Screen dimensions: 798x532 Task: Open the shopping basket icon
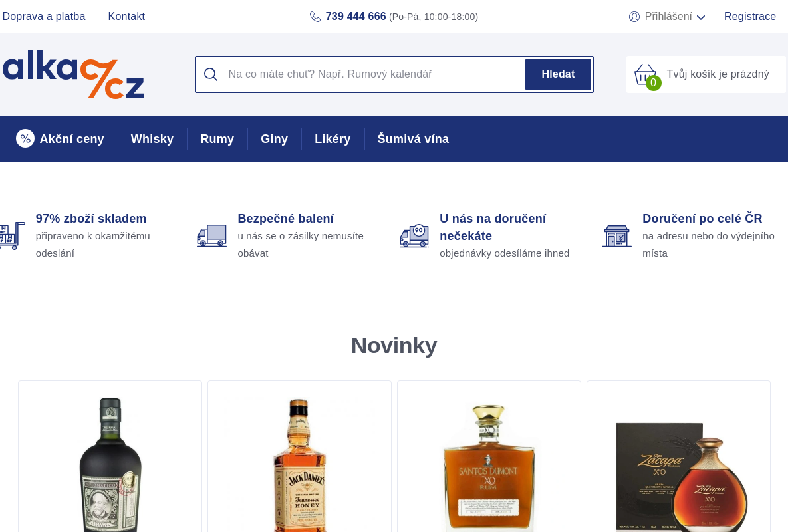(645, 74)
